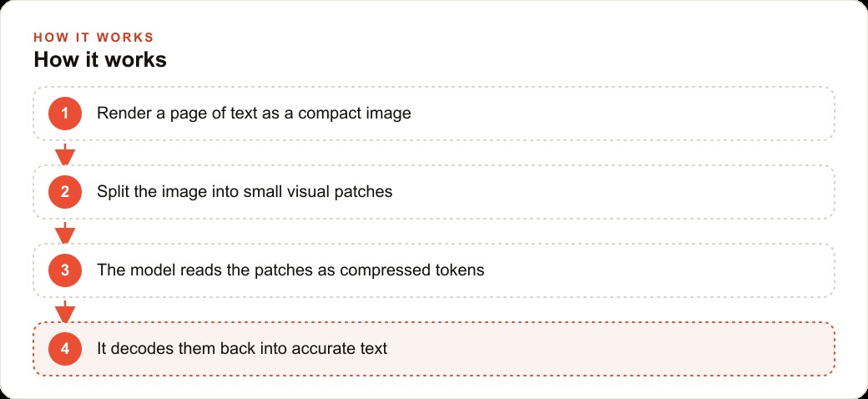Click the arrow pointing to step 4

pyautogui.click(x=65, y=311)
